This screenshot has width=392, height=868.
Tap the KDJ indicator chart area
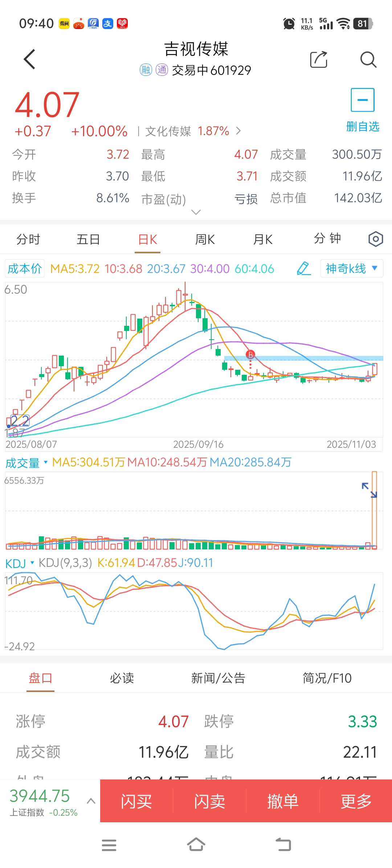[x=194, y=611]
